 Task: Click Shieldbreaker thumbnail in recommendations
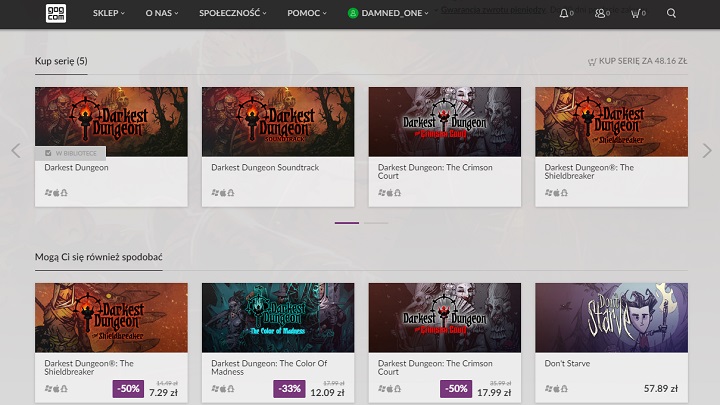click(111, 318)
